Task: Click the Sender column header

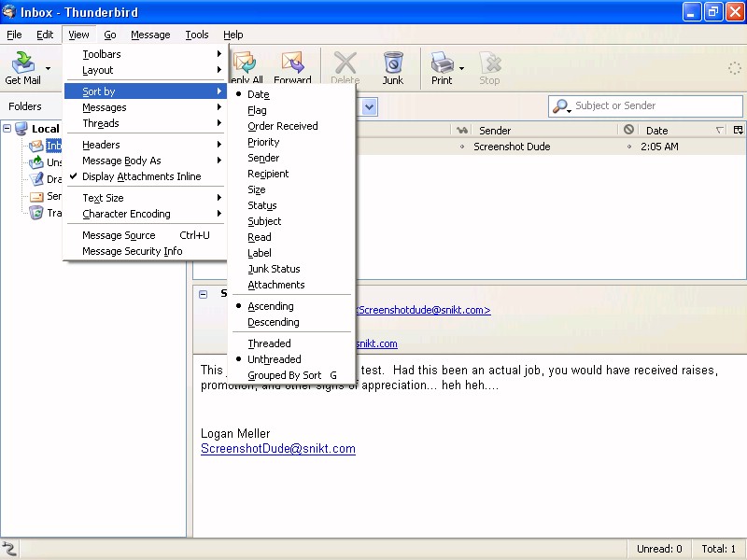Action: pyautogui.click(x=544, y=130)
